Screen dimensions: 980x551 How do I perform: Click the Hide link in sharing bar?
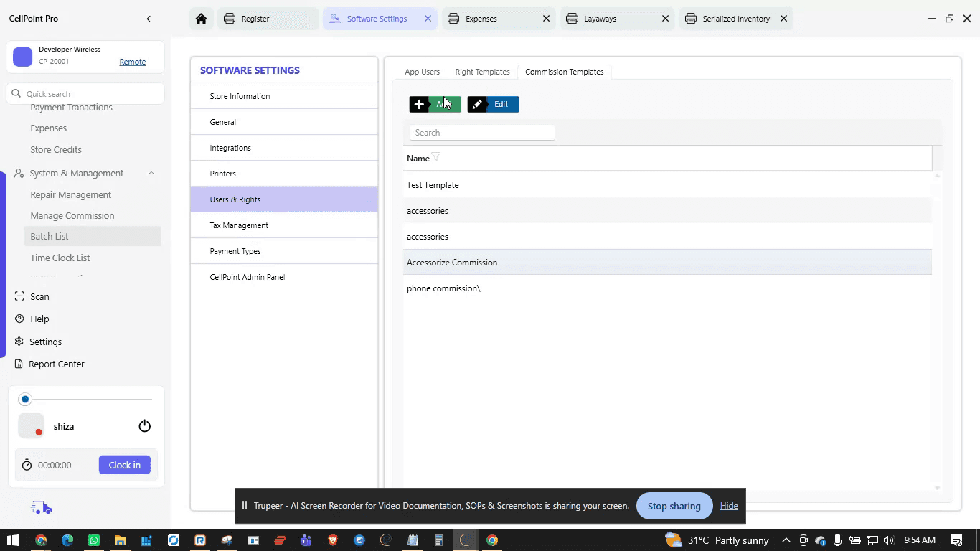click(729, 506)
